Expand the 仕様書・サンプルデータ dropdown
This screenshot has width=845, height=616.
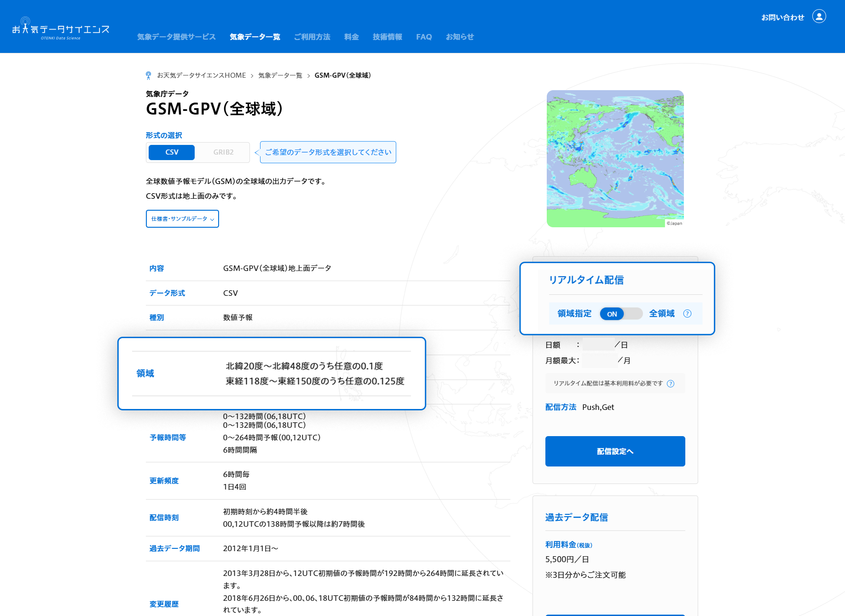pyautogui.click(x=182, y=219)
